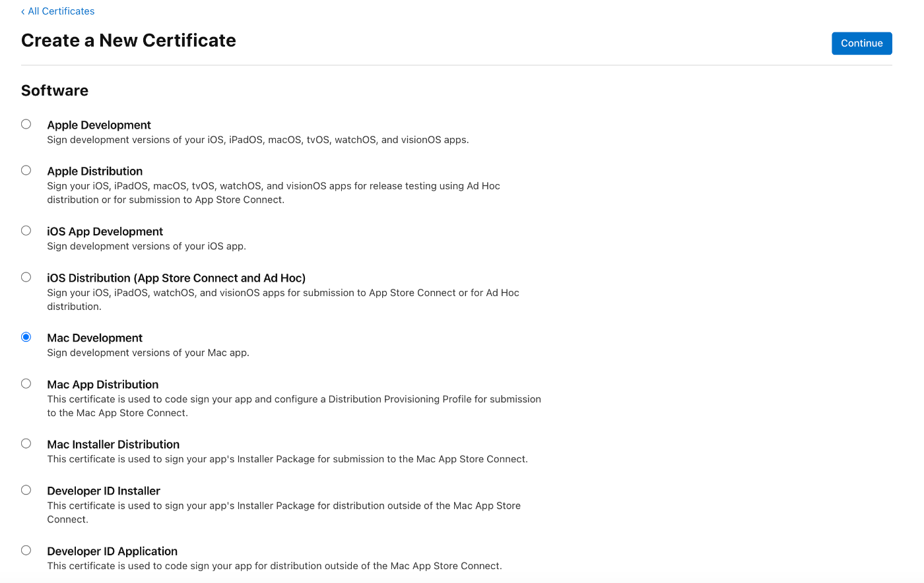
Task: Click the Mac Development label text
Action: click(x=94, y=338)
